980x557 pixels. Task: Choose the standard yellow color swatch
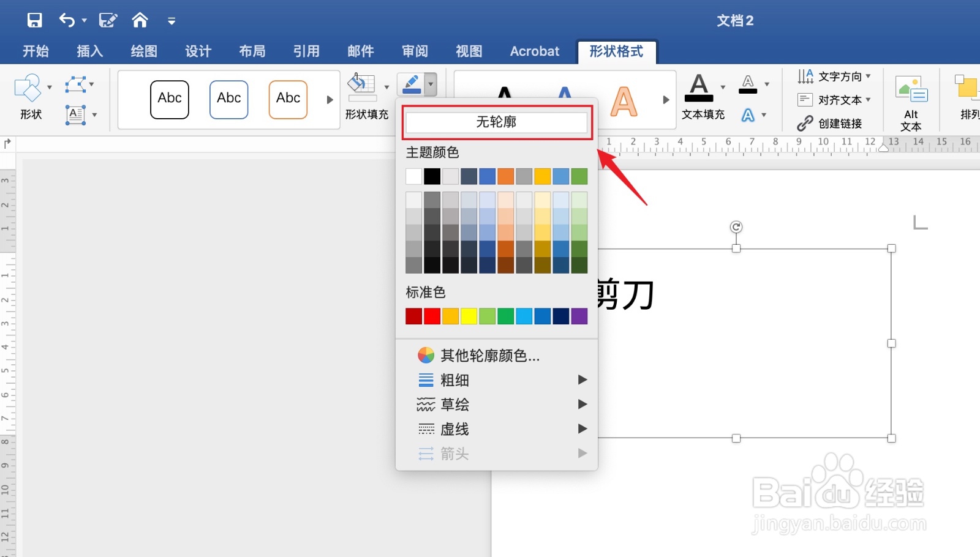pyautogui.click(x=469, y=316)
